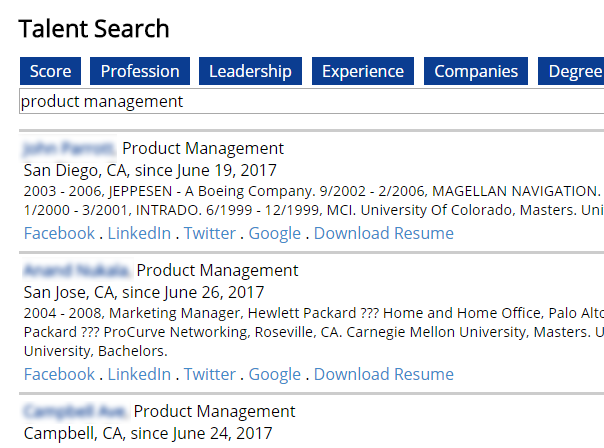
Task: Open first candidate's Google link
Action: (x=275, y=233)
